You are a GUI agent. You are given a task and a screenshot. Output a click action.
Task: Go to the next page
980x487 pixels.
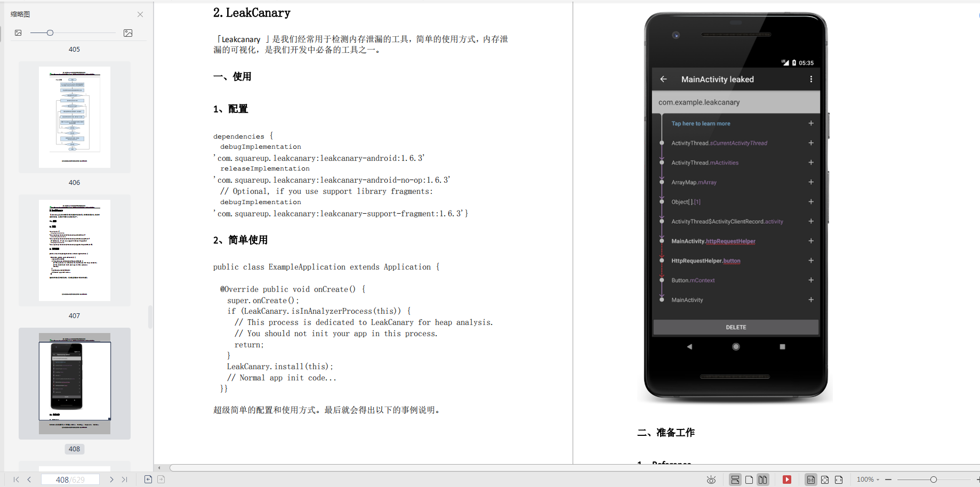tap(111, 480)
